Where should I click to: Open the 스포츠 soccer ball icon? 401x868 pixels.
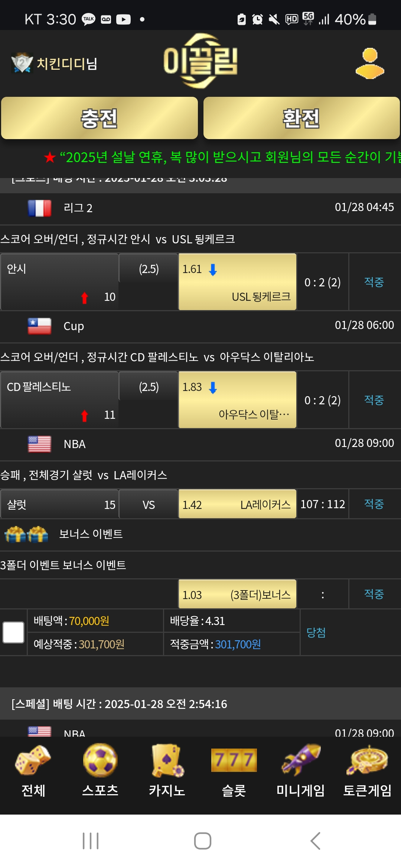(100, 760)
